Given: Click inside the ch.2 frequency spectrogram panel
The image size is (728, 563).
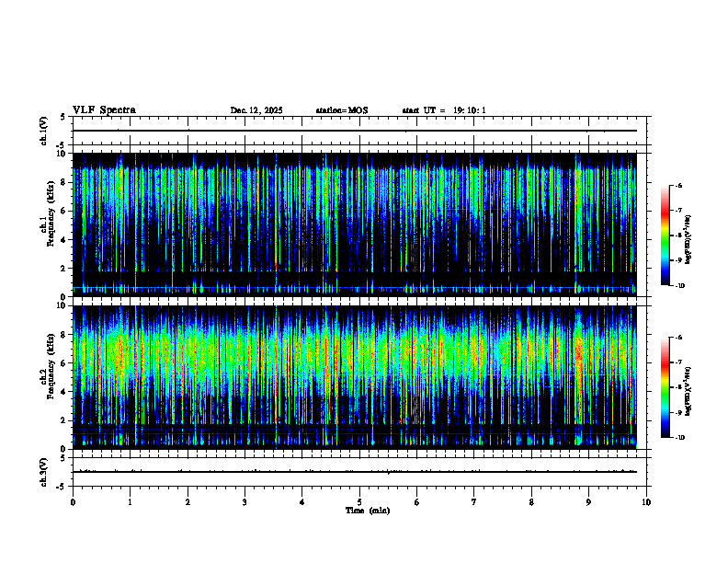Looking at the screenshot, I should (x=355, y=377).
